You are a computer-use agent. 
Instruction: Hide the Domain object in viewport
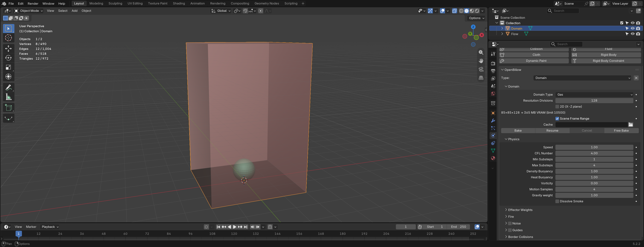coord(633,28)
